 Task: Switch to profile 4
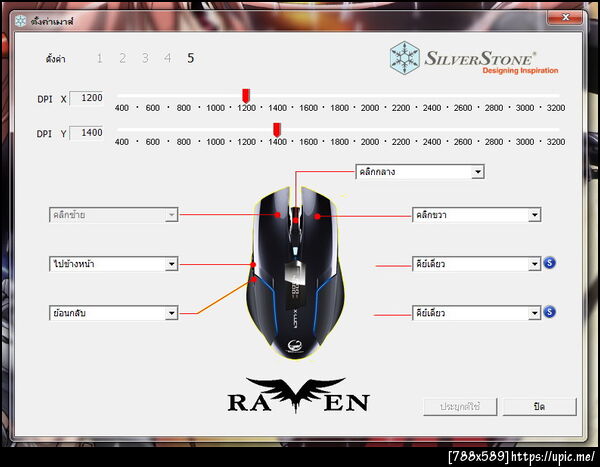[168, 58]
